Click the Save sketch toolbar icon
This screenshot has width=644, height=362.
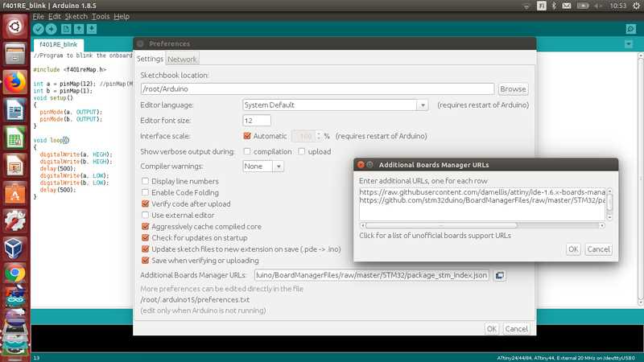click(x=92, y=29)
